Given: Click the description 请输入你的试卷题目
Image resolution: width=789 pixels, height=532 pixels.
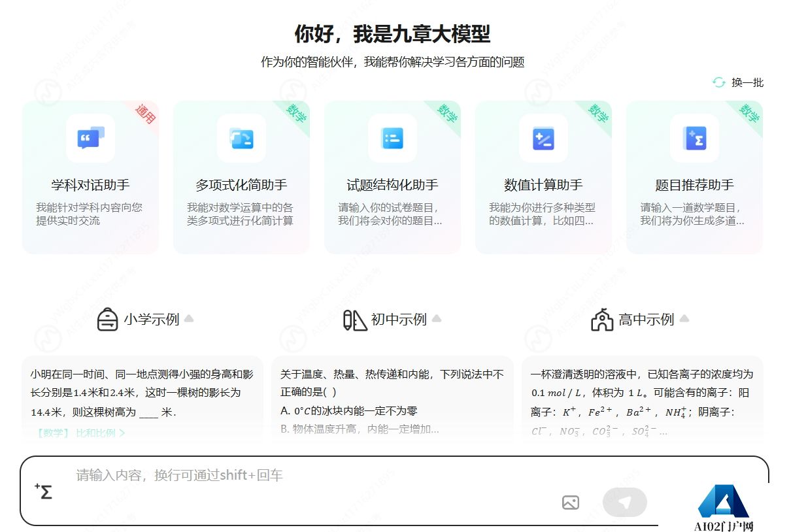Looking at the screenshot, I should 390,214.
